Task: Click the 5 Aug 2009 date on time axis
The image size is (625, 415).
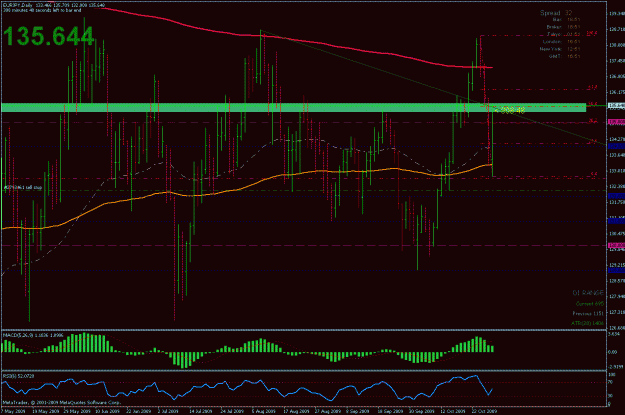Action: [x=263, y=411]
